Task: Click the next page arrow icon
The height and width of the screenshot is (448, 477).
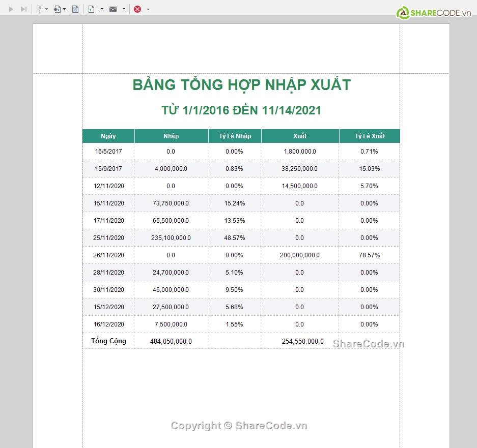Action: click(11, 9)
